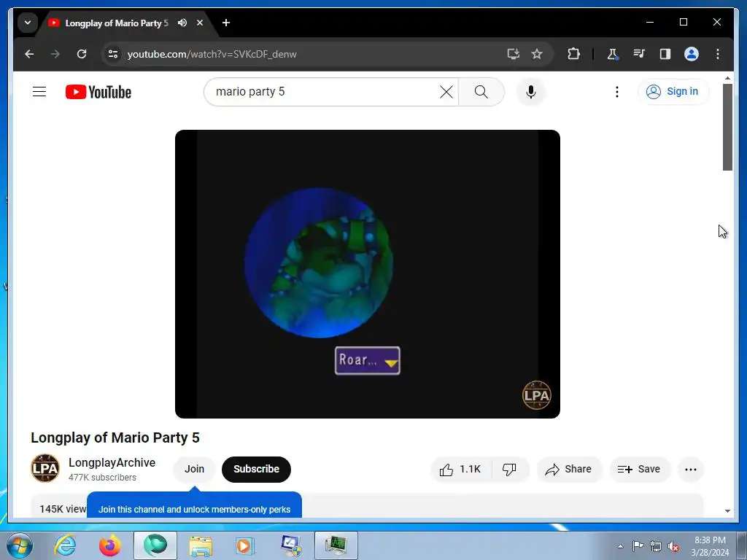Open media controls icon in toolbar
The image size is (747, 560).
click(639, 54)
